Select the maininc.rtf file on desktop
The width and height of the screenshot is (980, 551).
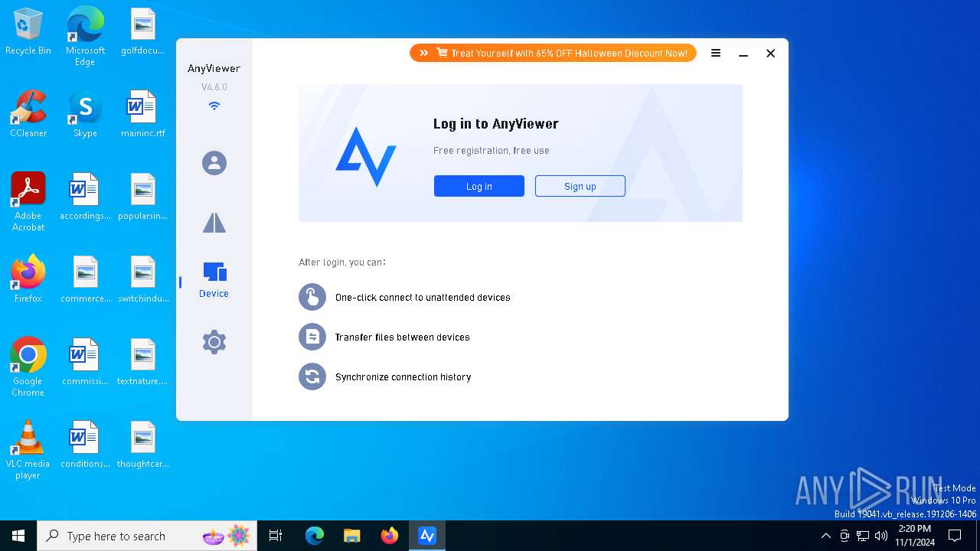[x=142, y=115]
